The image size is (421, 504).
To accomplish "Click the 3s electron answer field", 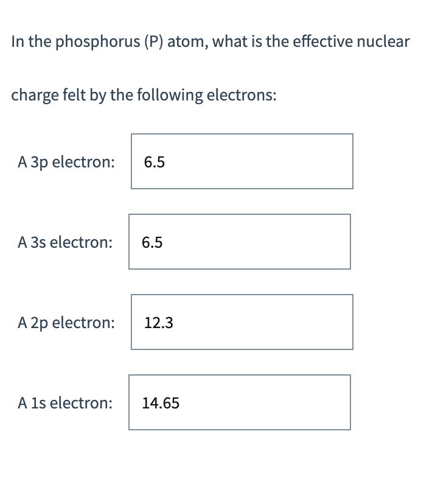I will coord(239,241).
